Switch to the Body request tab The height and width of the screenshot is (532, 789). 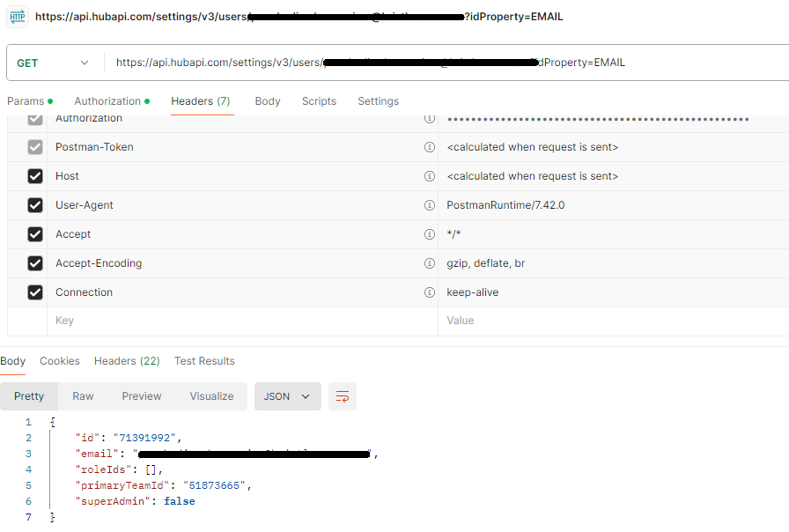point(267,100)
